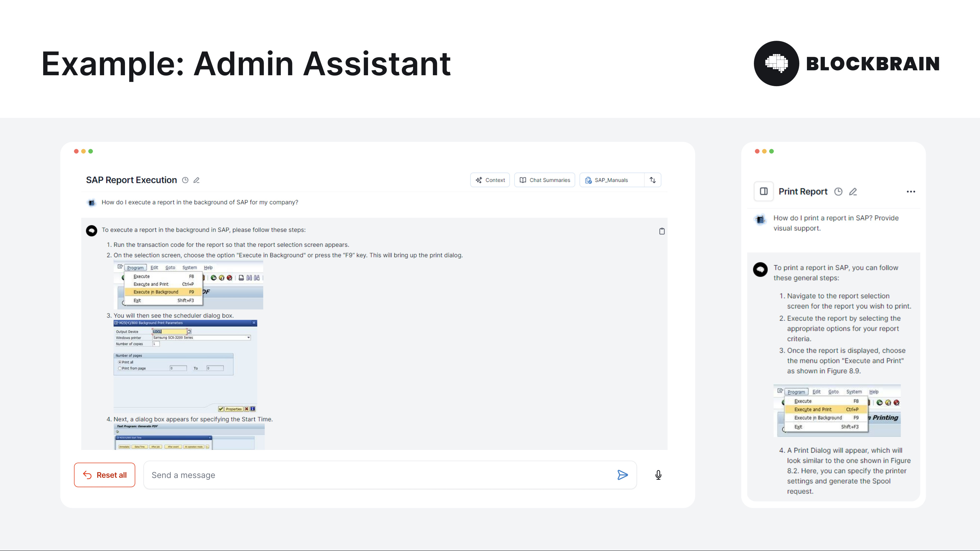Select the Print all radio button in screenshot

[120, 362]
